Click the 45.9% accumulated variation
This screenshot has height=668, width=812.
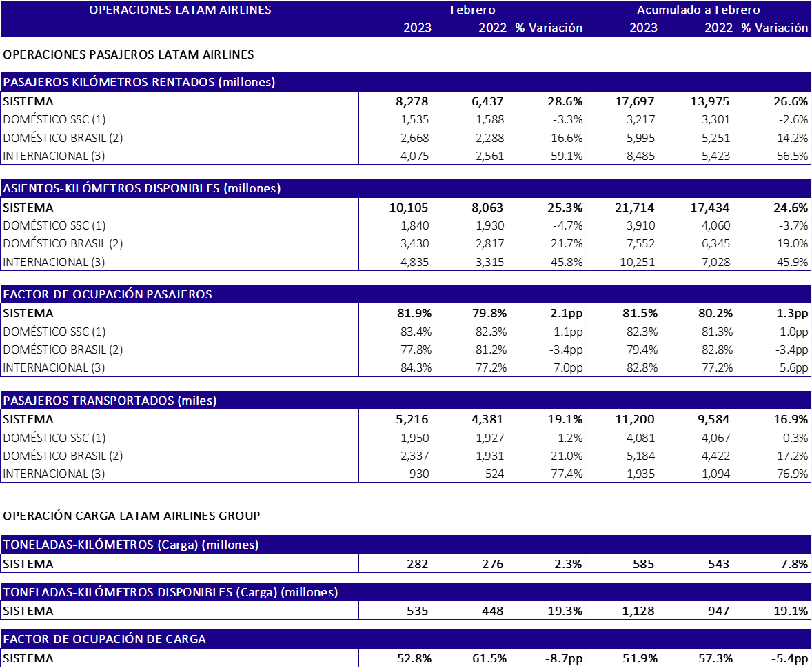[x=792, y=262]
